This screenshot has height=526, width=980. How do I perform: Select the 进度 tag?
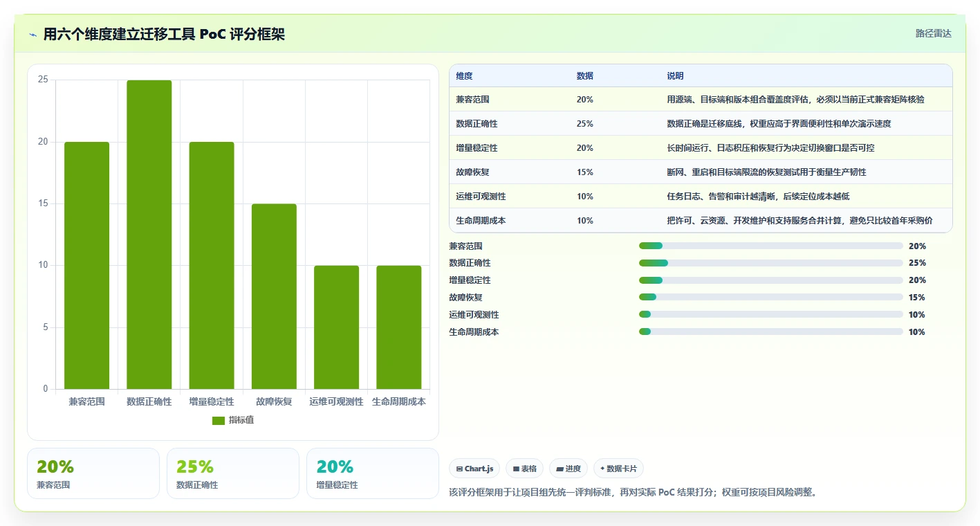(x=568, y=469)
